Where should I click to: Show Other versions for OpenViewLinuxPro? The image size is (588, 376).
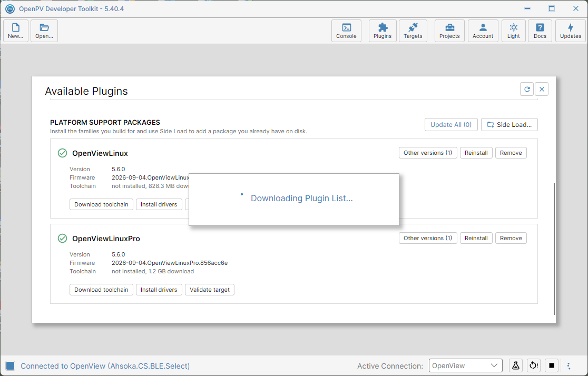(x=428, y=238)
